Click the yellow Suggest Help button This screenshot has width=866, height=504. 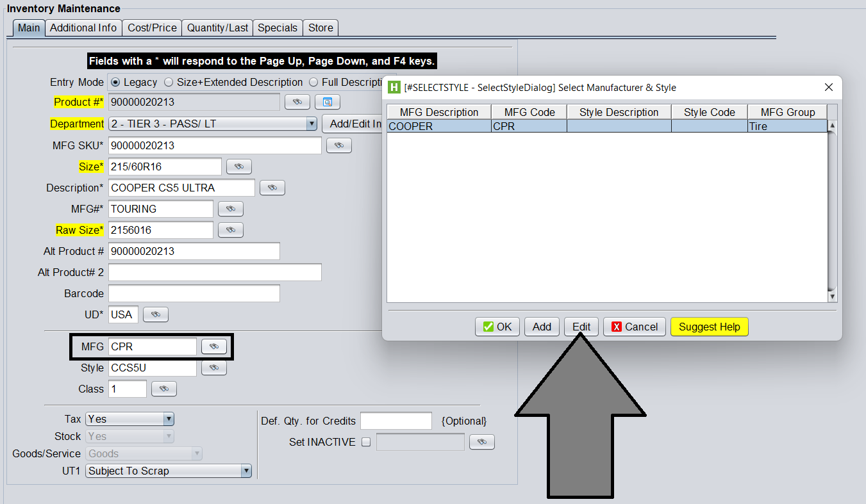point(709,327)
